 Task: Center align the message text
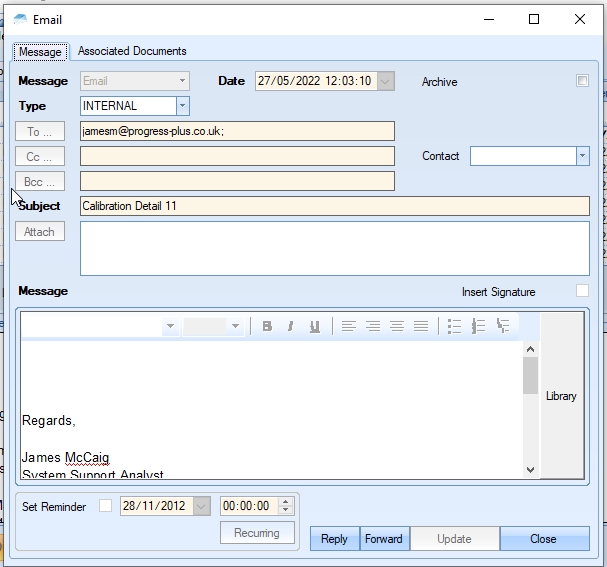(x=372, y=326)
